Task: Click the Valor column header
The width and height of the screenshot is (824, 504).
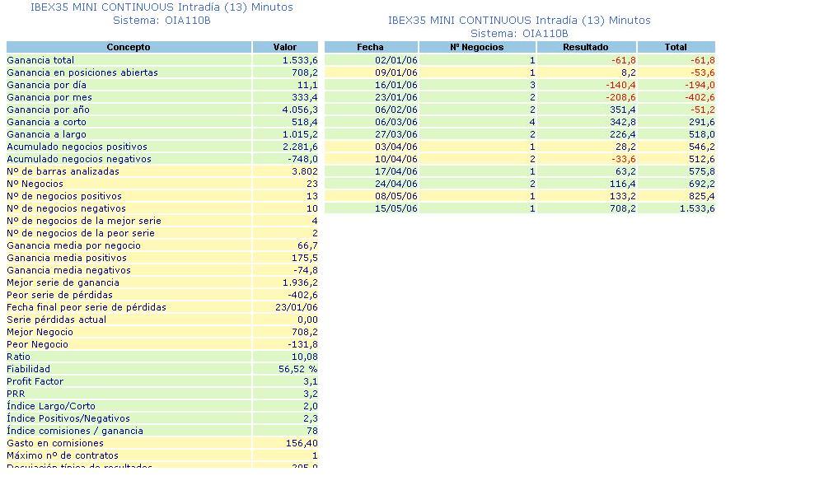Action: point(285,47)
